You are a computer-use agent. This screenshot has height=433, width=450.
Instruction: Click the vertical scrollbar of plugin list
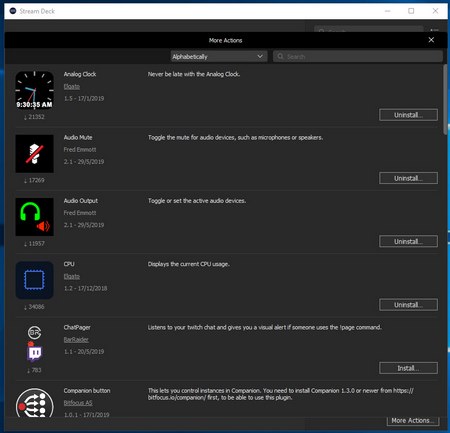tap(445, 100)
